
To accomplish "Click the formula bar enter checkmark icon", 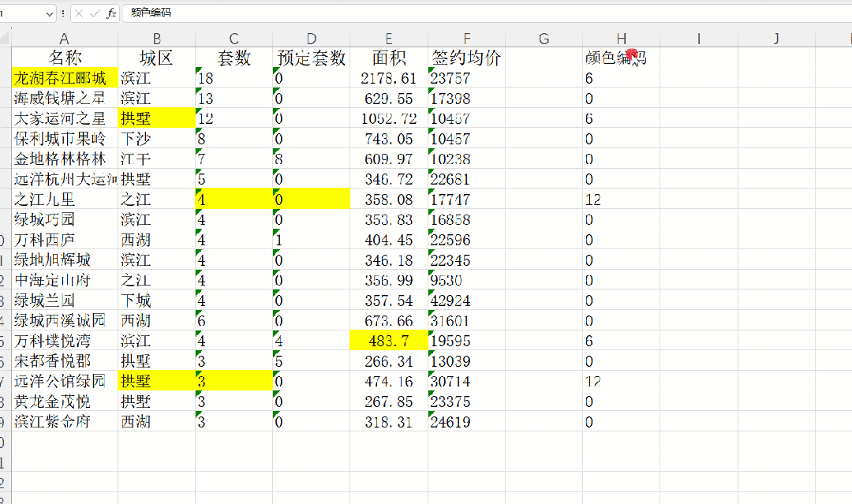I will (x=95, y=13).
